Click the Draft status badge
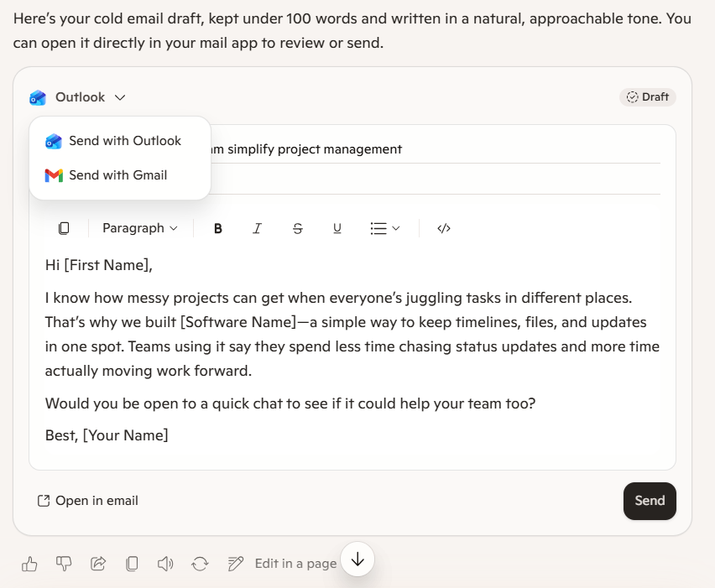 (x=648, y=97)
